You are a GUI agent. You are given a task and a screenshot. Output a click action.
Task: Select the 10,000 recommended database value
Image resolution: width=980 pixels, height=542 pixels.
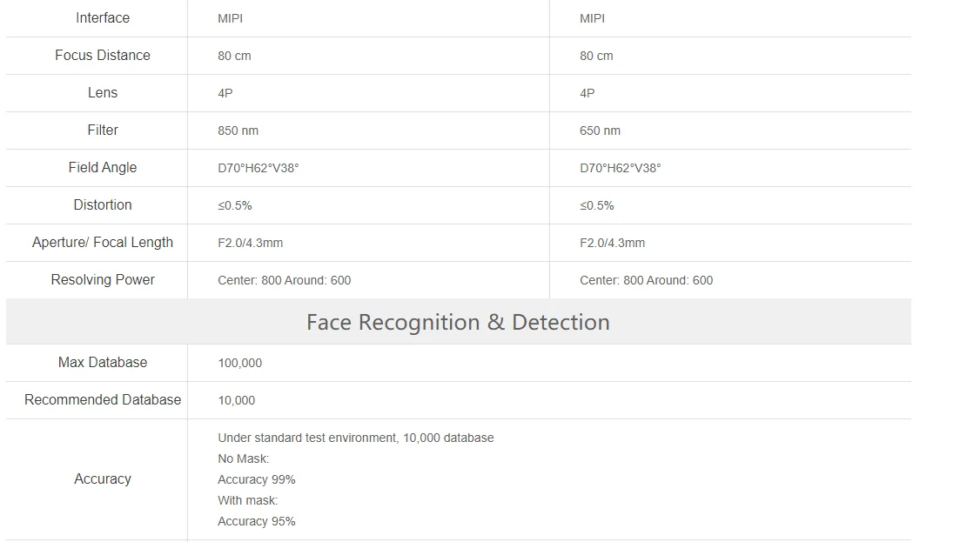tap(236, 400)
